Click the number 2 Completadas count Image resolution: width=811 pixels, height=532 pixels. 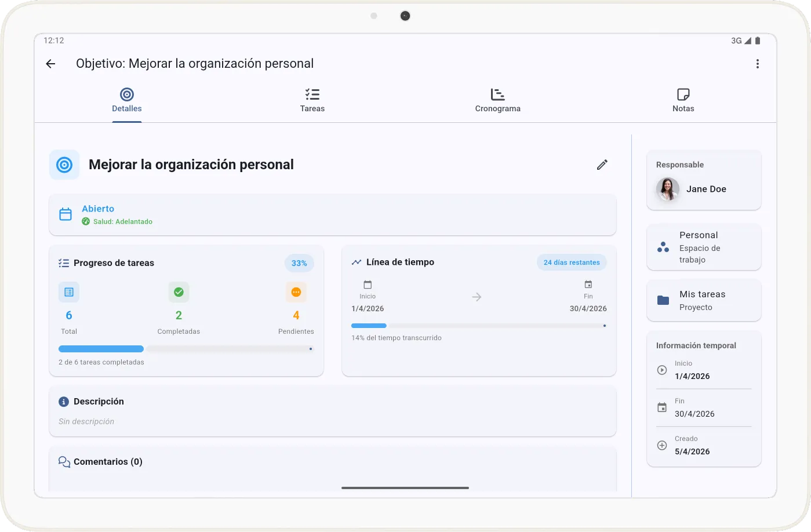(x=179, y=315)
